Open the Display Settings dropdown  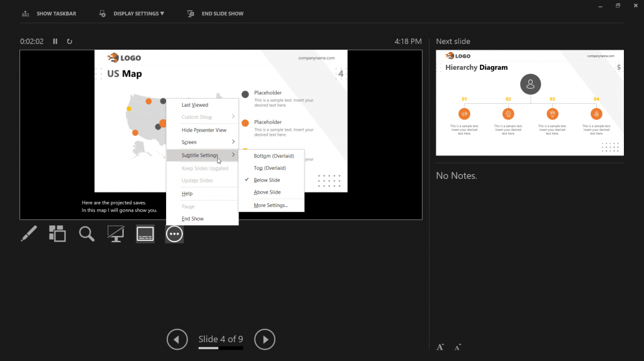click(139, 14)
